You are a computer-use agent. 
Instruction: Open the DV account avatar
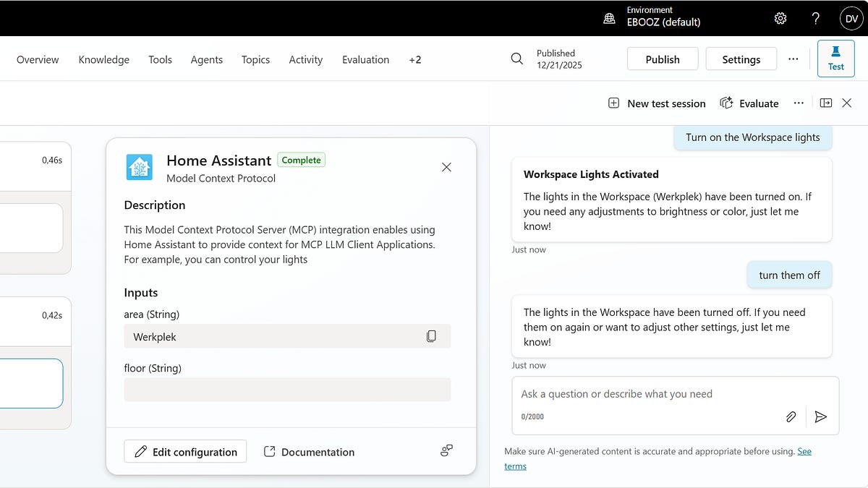(x=851, y=18)
